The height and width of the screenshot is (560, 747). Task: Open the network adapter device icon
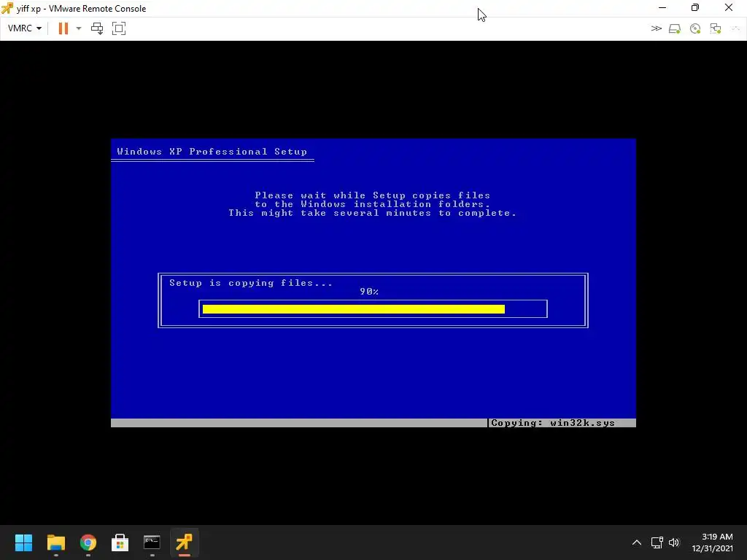coord(715,28)
